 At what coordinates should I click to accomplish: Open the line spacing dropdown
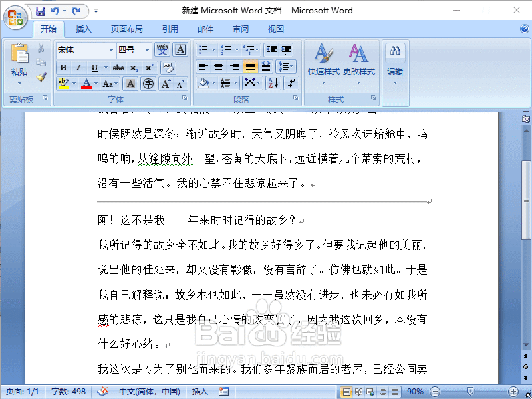286,66
